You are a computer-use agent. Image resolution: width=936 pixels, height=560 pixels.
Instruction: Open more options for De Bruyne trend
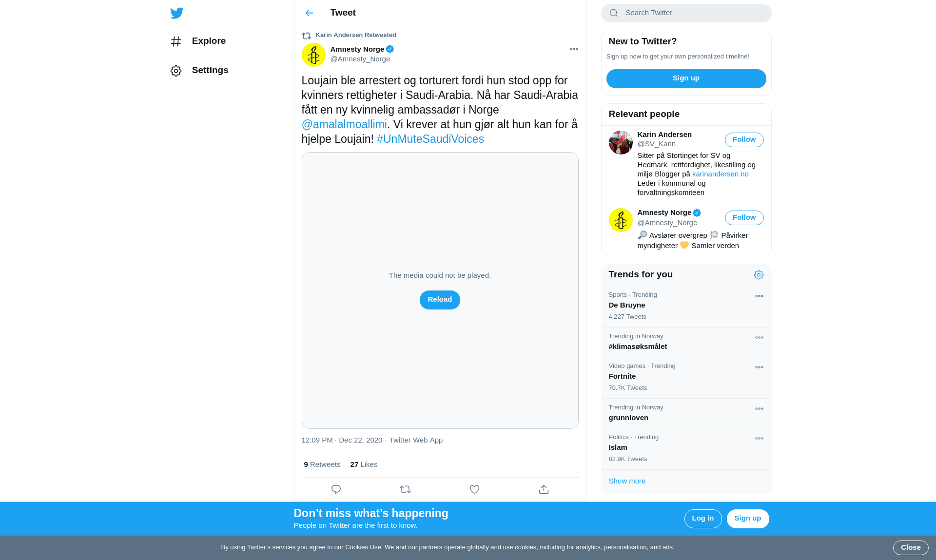click(759, 296)
